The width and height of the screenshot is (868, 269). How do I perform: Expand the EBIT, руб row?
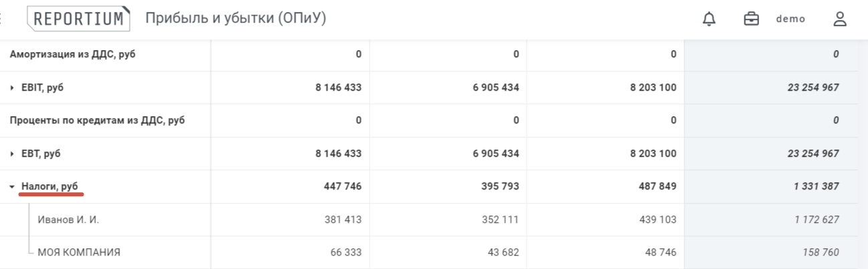pyautogui.click(x=13, y=87)
